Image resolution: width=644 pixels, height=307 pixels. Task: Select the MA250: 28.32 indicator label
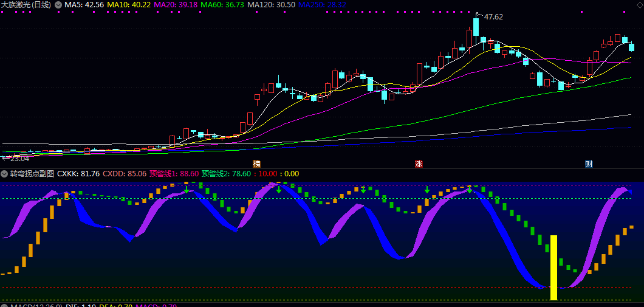coord(323,4)
